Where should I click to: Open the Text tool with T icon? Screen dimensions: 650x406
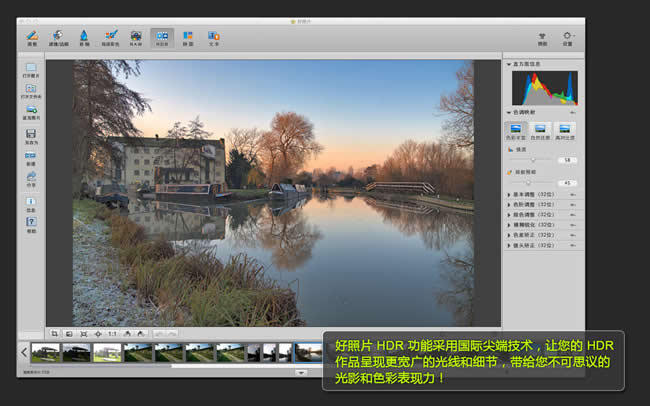(214, 38)
